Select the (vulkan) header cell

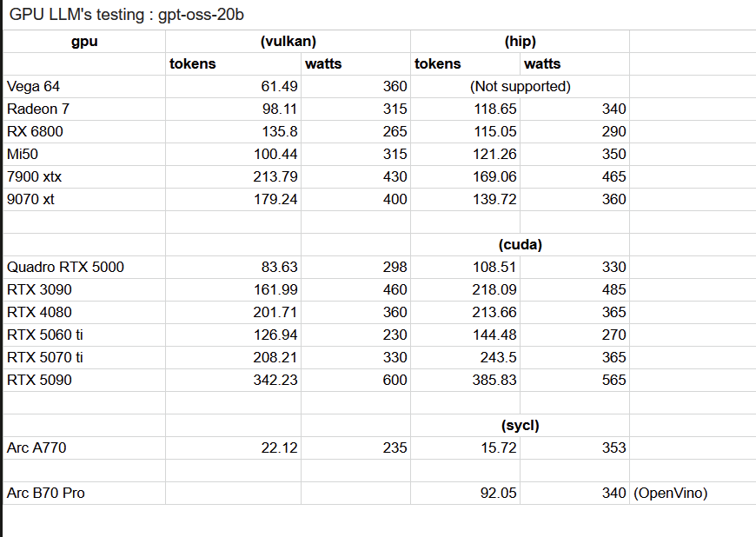pyautogui.click(x=288, y=42)
